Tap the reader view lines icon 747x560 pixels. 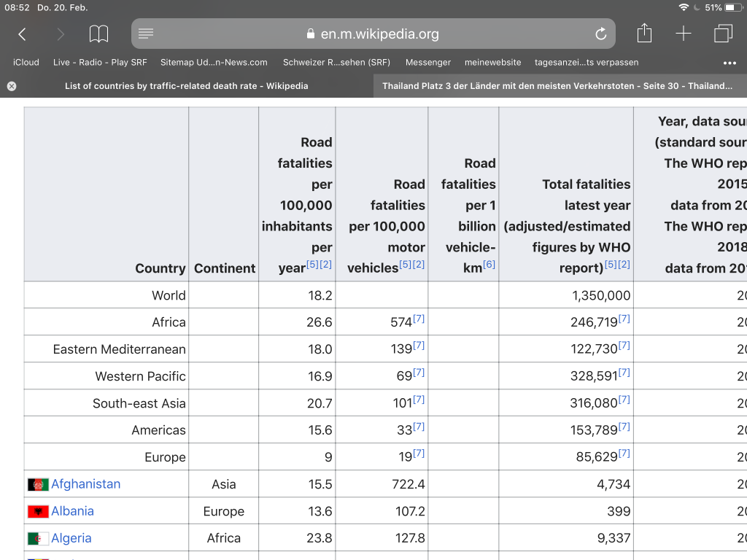click(x=146, y=34)
